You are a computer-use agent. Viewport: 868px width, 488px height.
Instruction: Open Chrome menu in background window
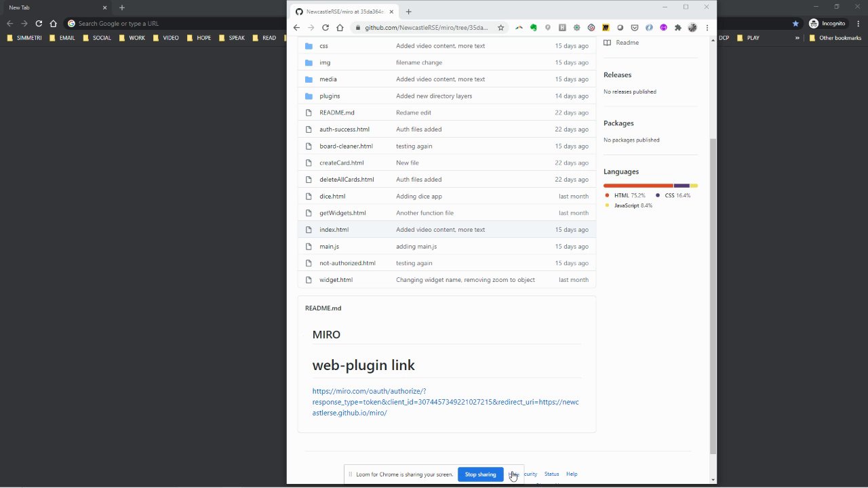click(x=857, y=23)
